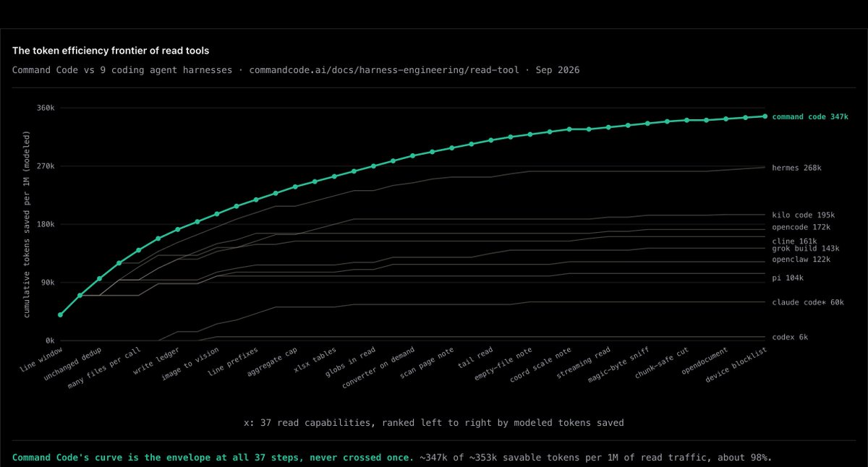The height and width of the screenshot is (467, 868).
Task: Click the "kilo code 195k" series label
Action: [804, 215]
